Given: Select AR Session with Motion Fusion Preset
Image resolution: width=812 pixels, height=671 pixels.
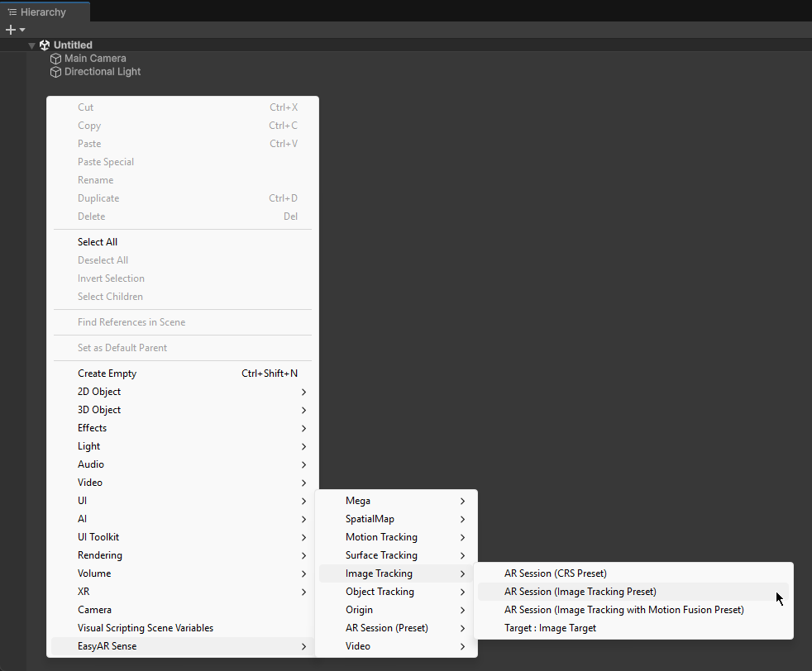Looking at the screenshot, I should 623,610.
